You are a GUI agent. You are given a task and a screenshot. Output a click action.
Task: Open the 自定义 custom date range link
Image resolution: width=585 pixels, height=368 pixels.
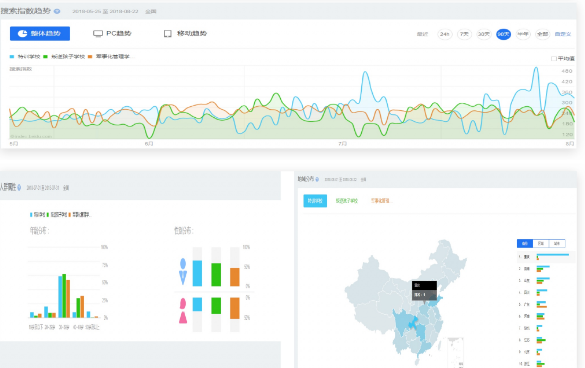563,34
